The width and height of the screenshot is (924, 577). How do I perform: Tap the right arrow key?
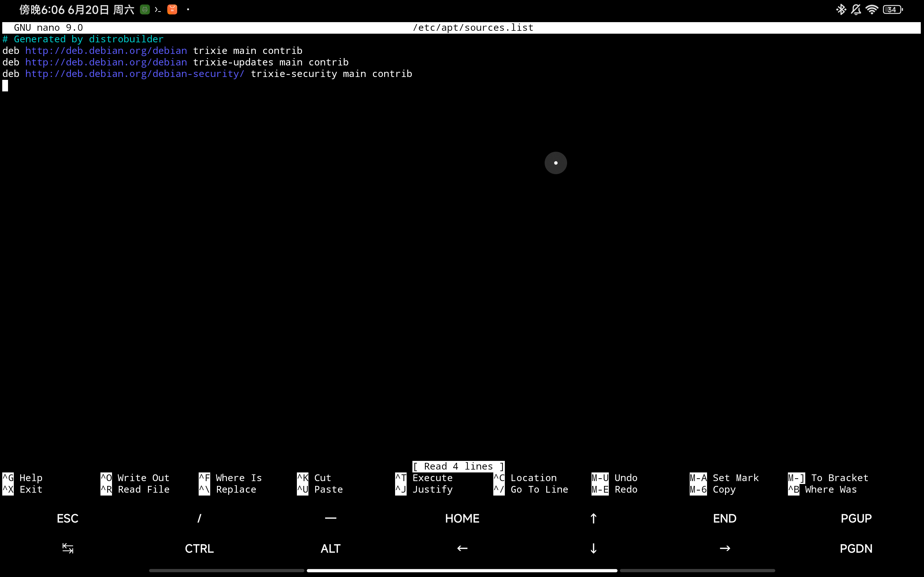725,548
